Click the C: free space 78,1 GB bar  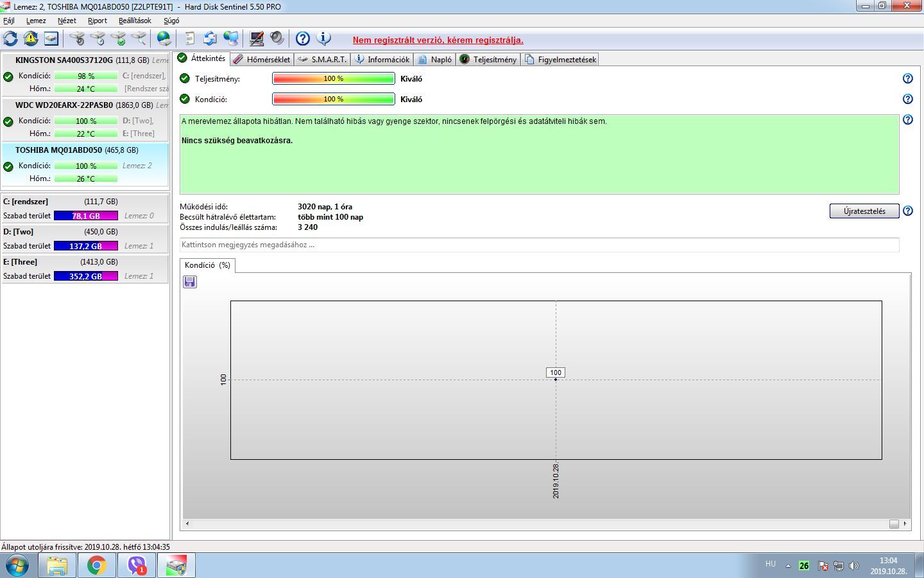(86, 216)
